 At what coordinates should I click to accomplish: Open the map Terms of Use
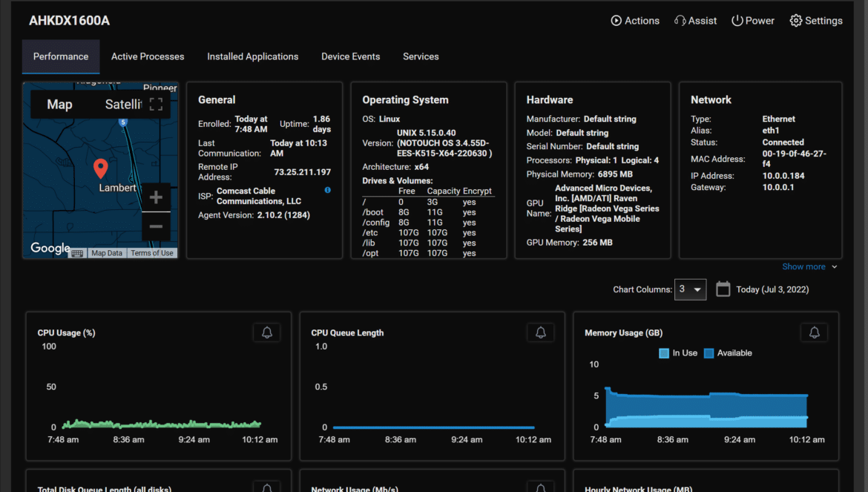point(152,254)
